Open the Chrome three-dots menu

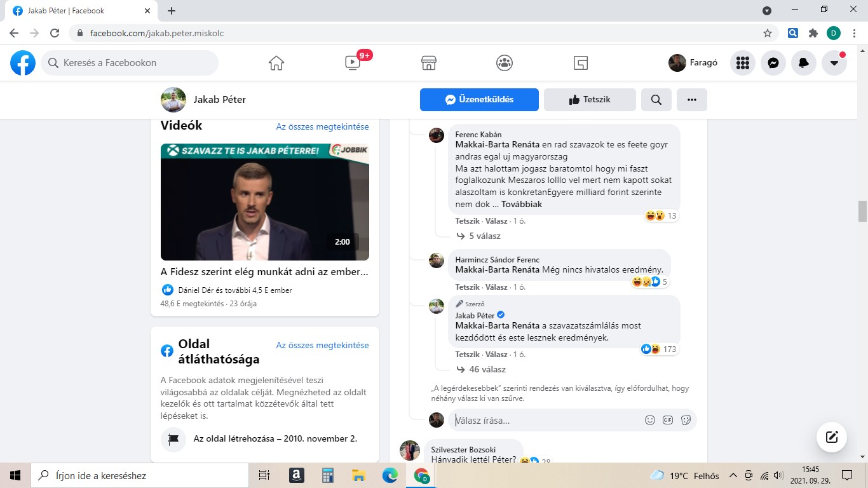(x=854, y=33)
